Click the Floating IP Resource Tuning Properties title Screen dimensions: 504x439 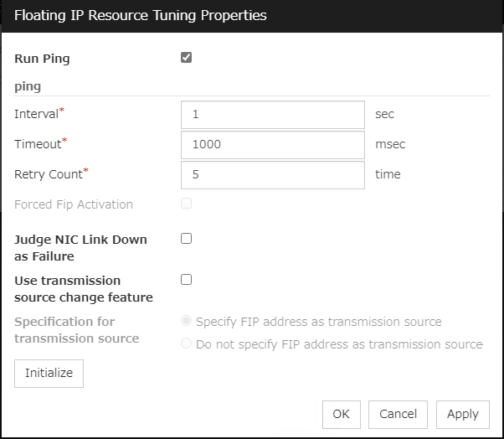pos(141,15)
